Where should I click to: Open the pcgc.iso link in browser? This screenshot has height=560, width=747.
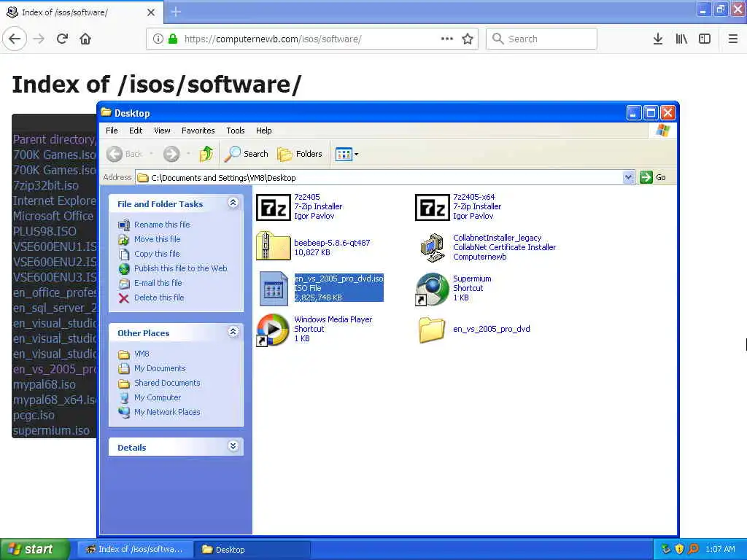pos(34,415)
